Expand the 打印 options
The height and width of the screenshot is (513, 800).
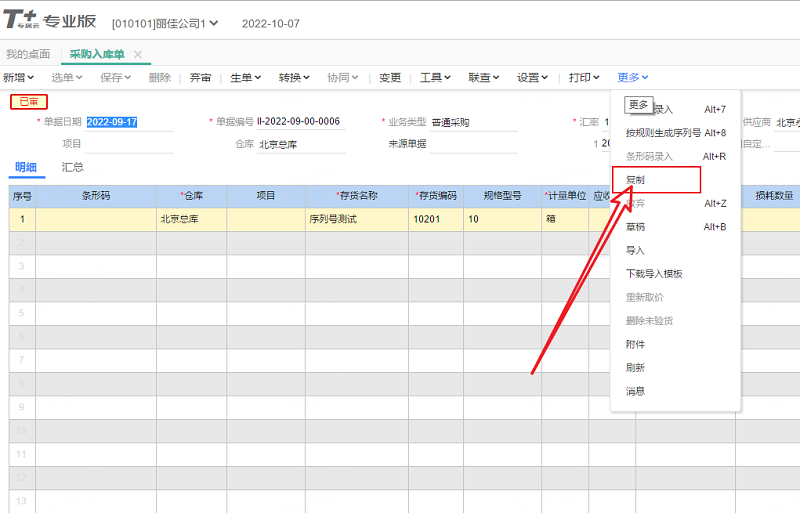(x=584, y=77)
